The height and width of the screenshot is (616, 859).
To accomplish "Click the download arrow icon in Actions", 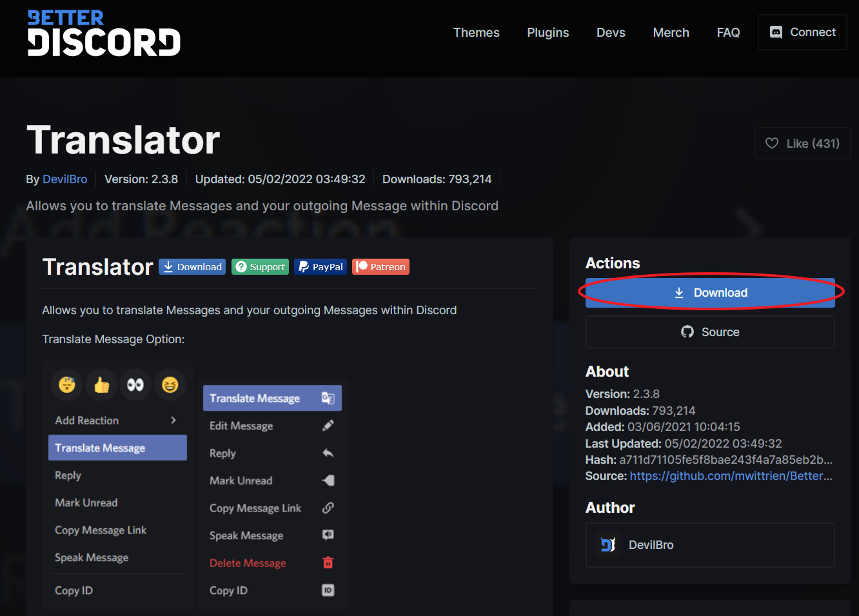I will coord(679,293).
